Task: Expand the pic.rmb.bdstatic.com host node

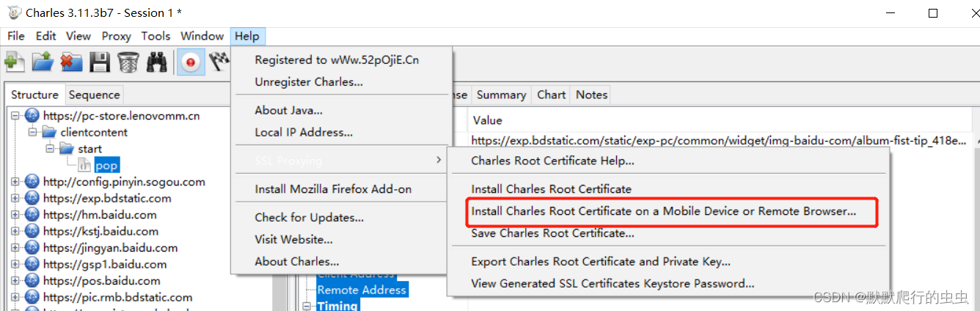Action: click(16, 297)
